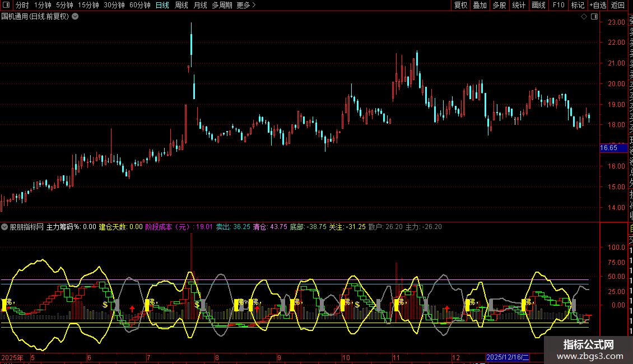The width and height of the screenshot is (633, 364).
Task: Expand the 更多 period options
Action: pos(246,5)
